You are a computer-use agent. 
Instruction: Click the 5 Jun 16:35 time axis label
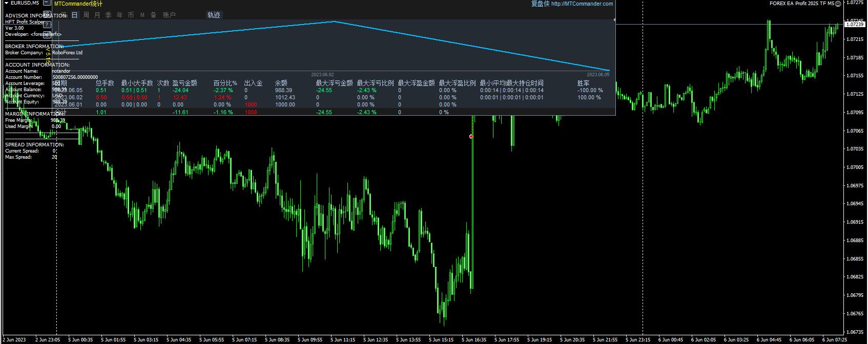tap(474, 340)
